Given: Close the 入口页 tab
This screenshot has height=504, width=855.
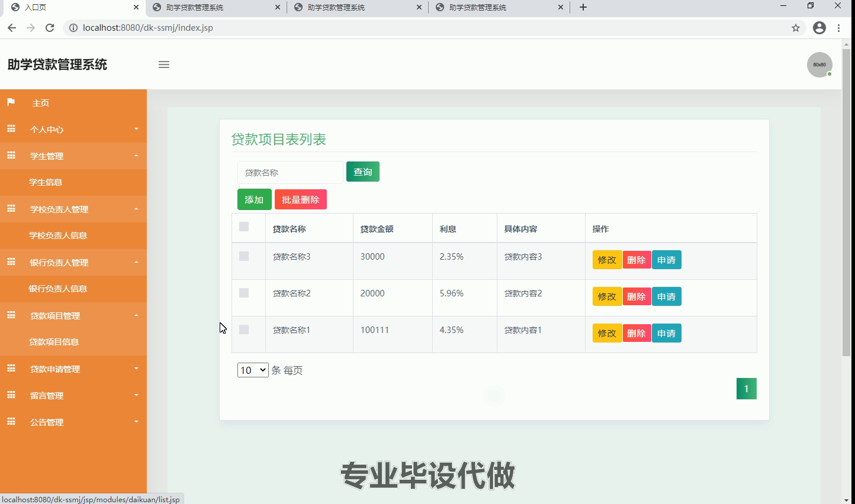Looking at the screenshot, I should tap(136, 7).
